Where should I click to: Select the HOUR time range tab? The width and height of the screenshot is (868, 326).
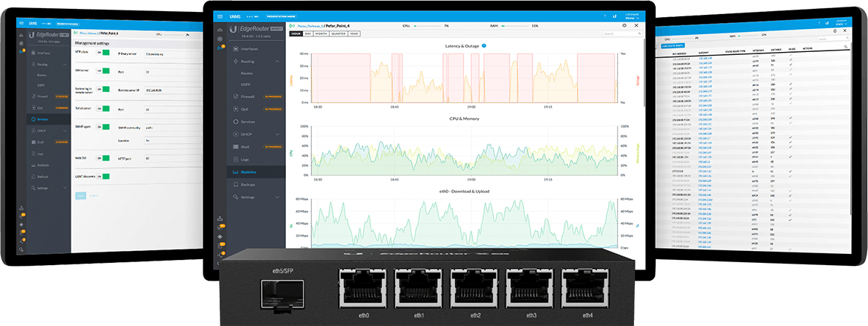295,33
